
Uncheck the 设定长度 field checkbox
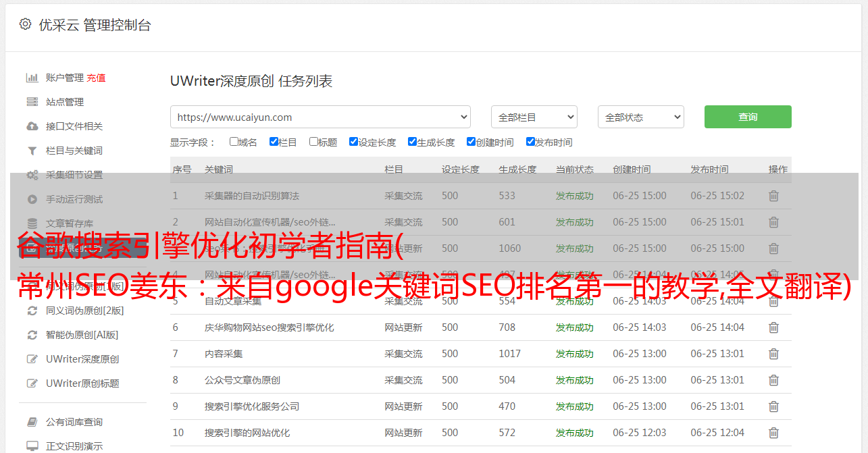pos(353,142)
